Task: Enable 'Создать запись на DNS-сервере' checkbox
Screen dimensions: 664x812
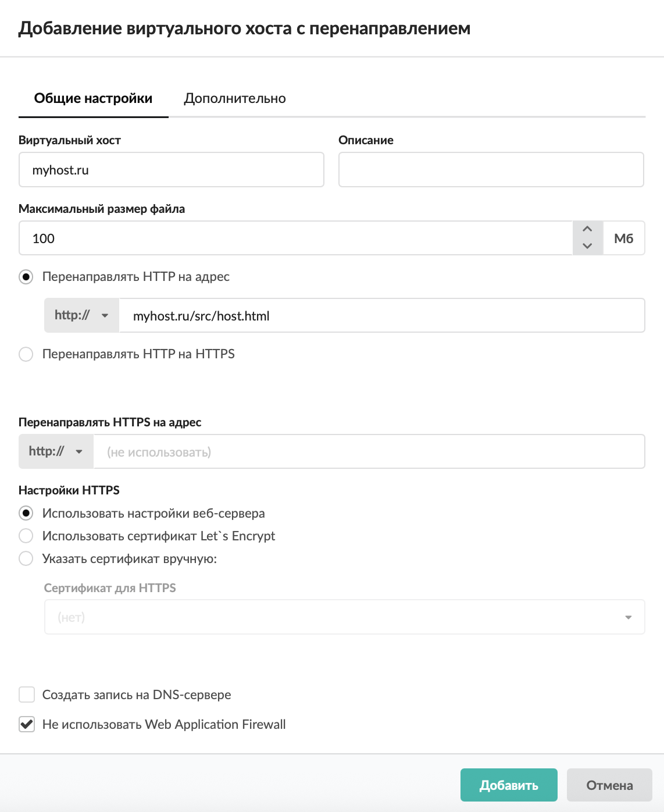Action: coord(27,695)
